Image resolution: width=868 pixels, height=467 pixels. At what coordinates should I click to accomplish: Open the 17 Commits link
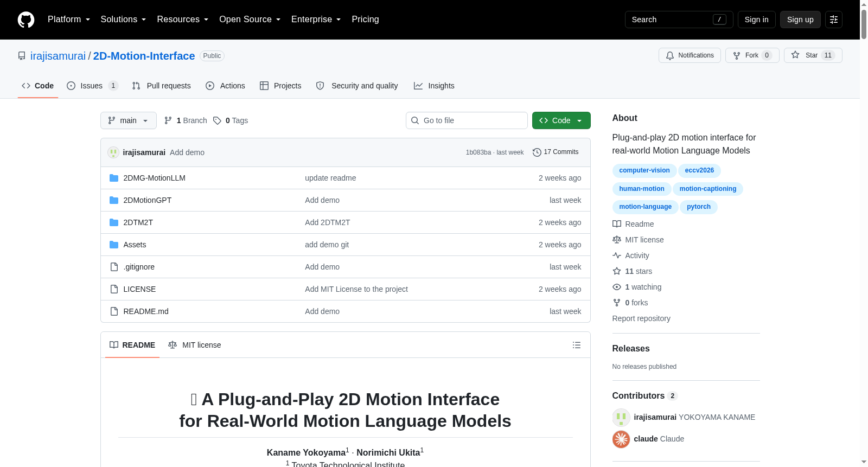(x=556, y=152)
